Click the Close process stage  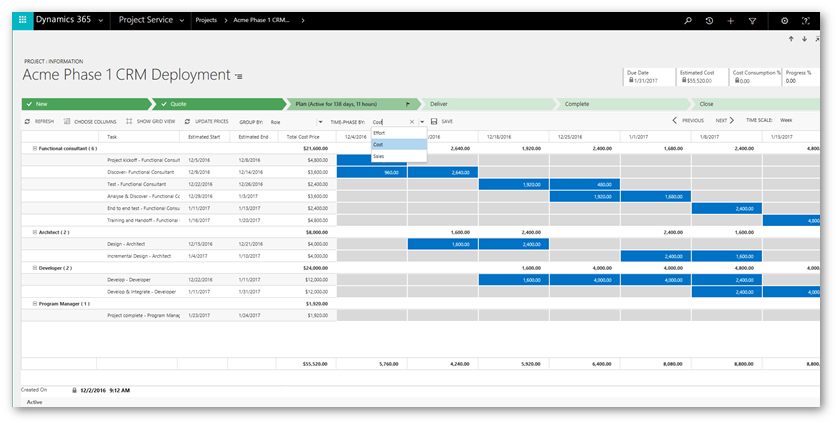point(756,104)
